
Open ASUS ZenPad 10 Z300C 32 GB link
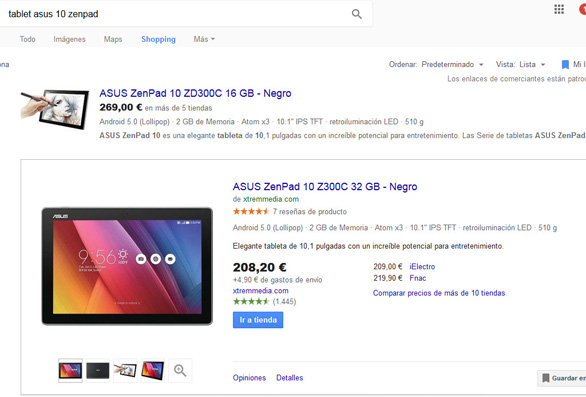click(x=325, y=187)
